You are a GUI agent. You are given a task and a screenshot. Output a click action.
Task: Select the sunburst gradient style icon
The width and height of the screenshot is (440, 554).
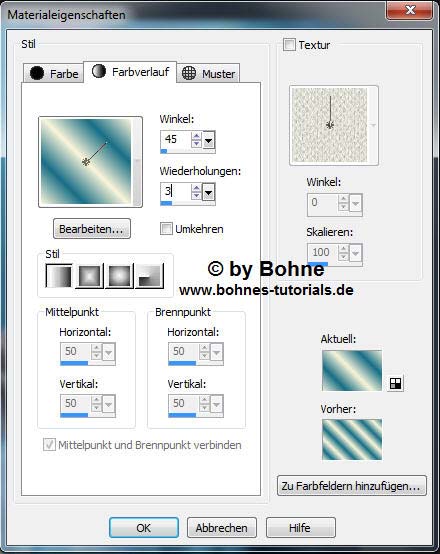(119, 276)
